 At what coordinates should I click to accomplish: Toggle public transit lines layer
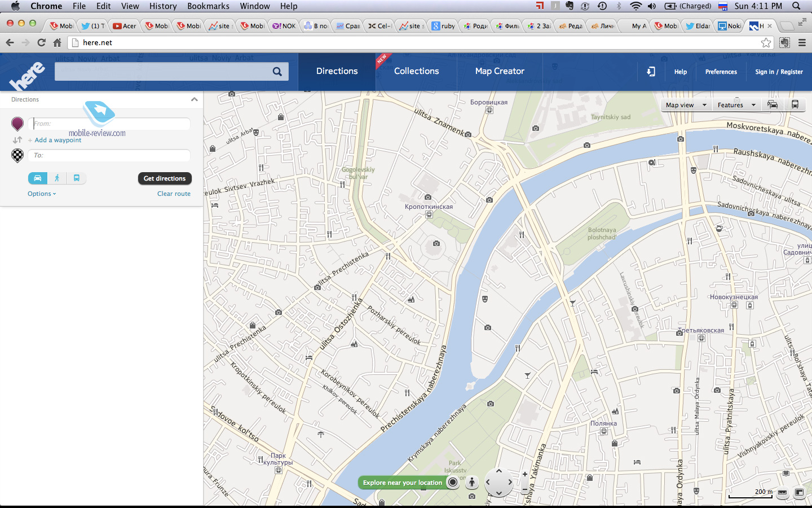point(795,104)
